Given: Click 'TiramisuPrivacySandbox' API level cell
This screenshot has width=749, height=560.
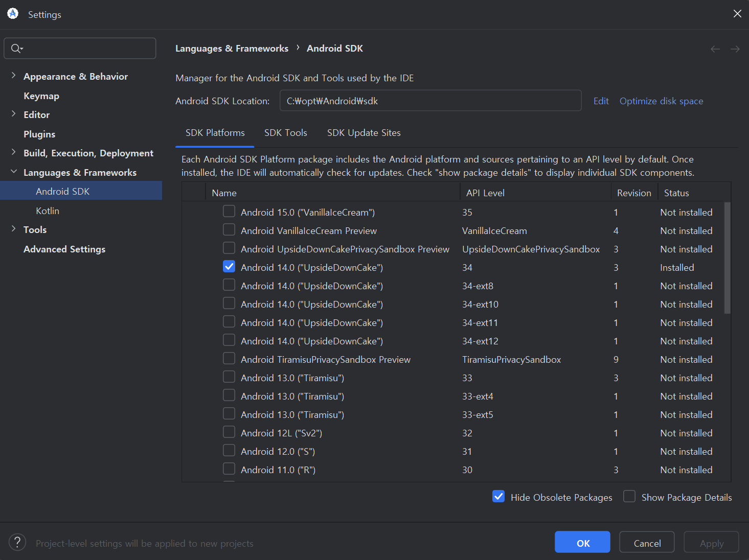Looking at the screenshot, I should tap(511, 360).
